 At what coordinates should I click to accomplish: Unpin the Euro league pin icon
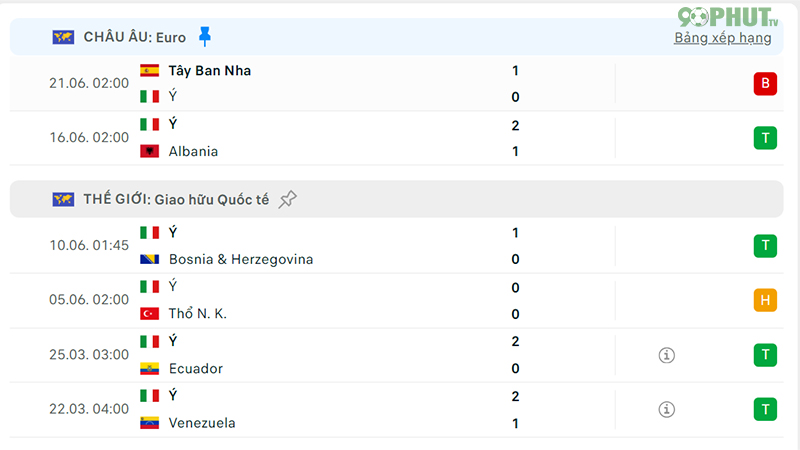coord(205,37)
